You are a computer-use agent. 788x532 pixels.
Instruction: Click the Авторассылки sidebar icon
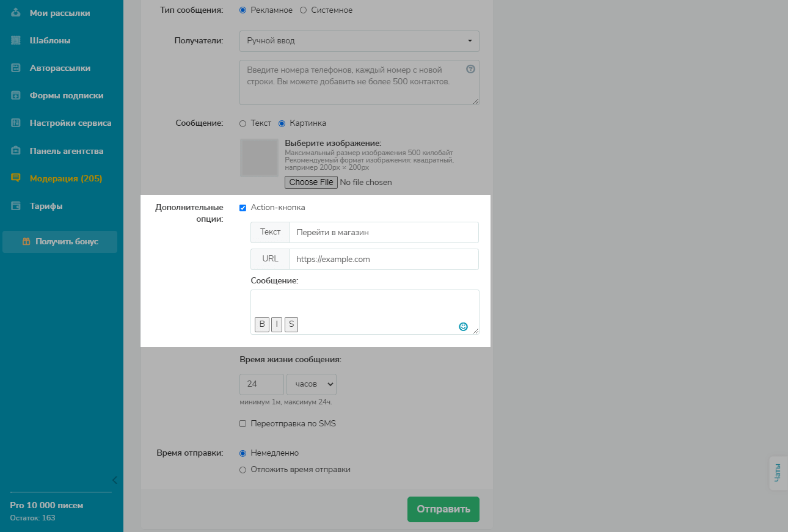point(16,68)
